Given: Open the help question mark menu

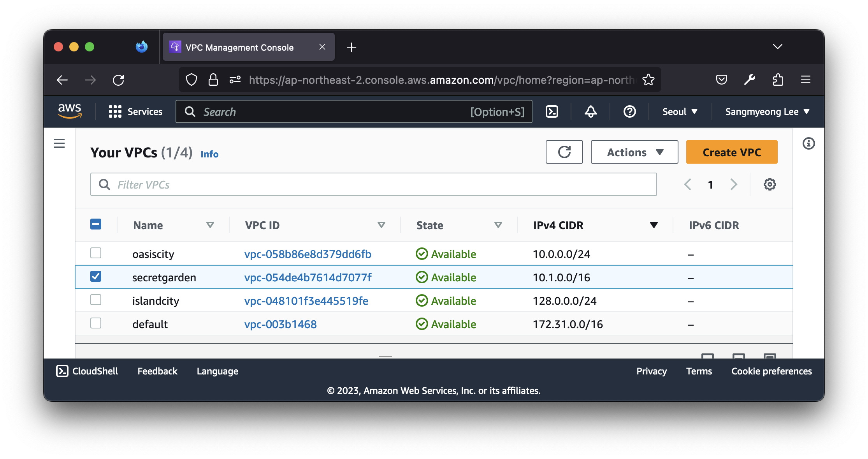Looking at the screenshot, I should (629, 111).
